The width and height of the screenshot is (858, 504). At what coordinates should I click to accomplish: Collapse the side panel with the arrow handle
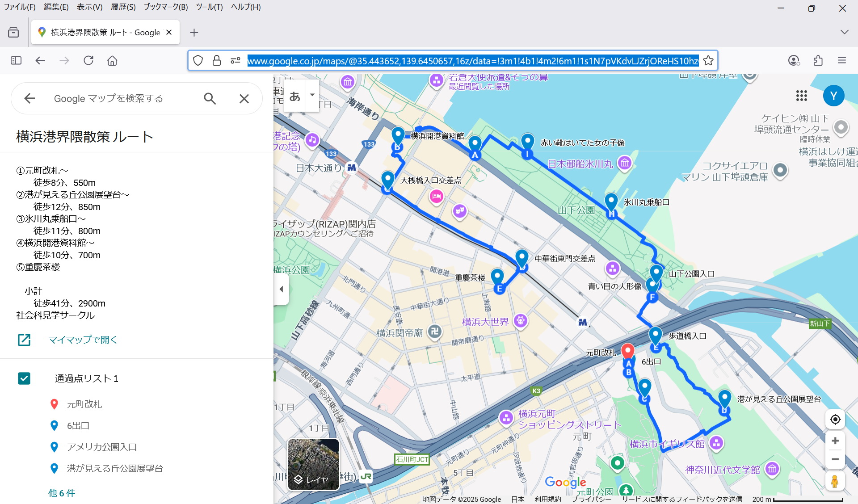click(x=281, y=289)
